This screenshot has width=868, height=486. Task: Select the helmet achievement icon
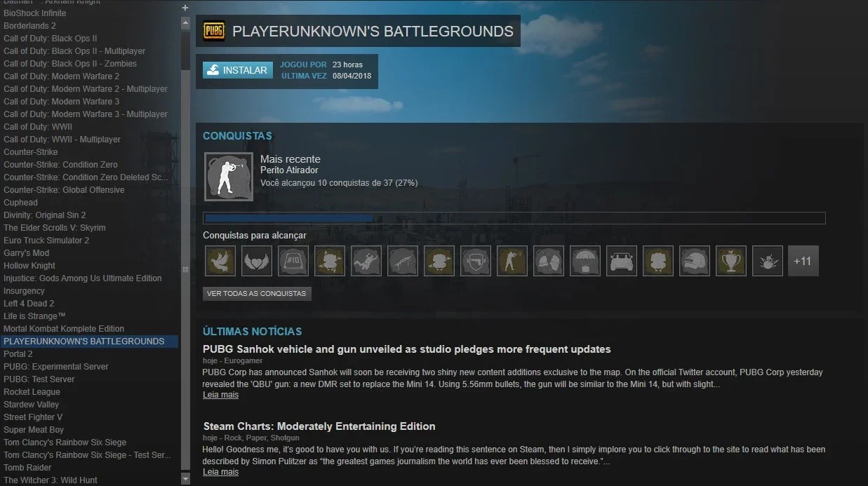pos(695,261)
